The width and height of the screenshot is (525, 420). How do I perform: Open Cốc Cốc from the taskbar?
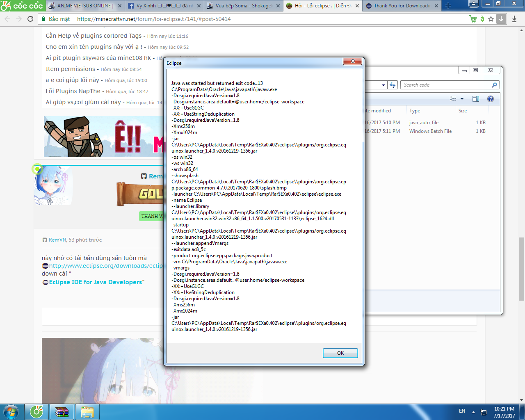[x=37, y=412]
